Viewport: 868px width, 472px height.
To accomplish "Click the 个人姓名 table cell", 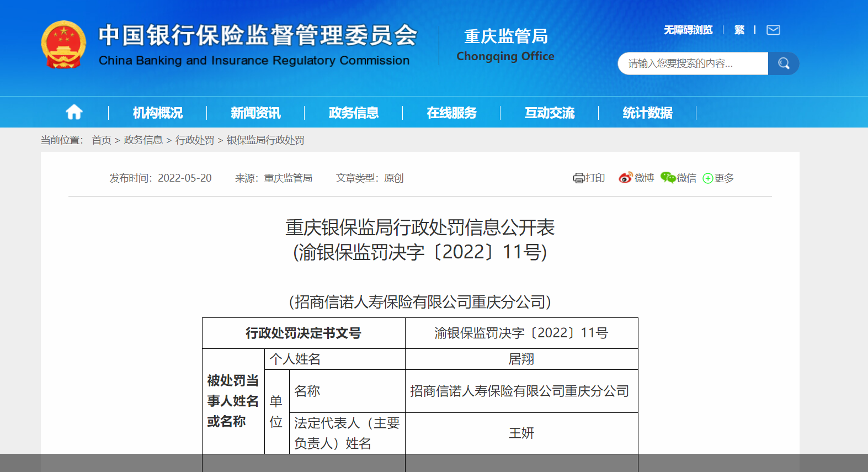I will pos(335,359).
